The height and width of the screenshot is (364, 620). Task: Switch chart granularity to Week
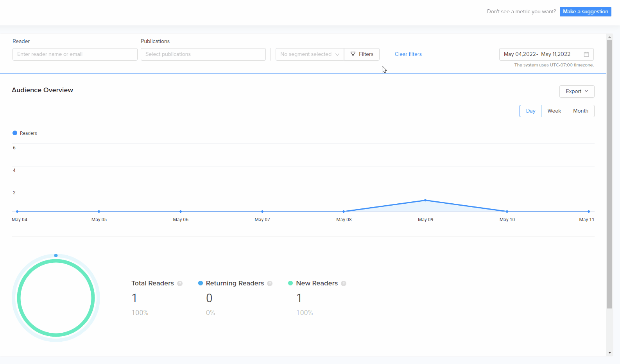(x=554, y=111)
